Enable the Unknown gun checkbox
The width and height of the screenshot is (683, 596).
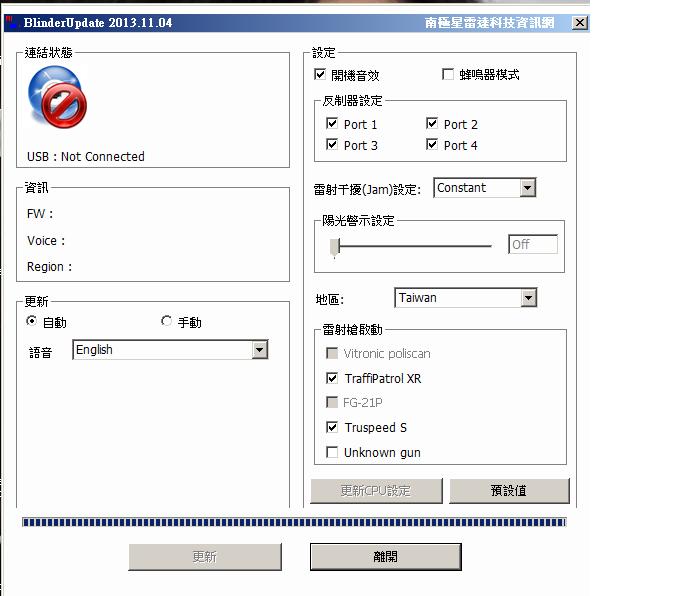[x=332, y=452]
